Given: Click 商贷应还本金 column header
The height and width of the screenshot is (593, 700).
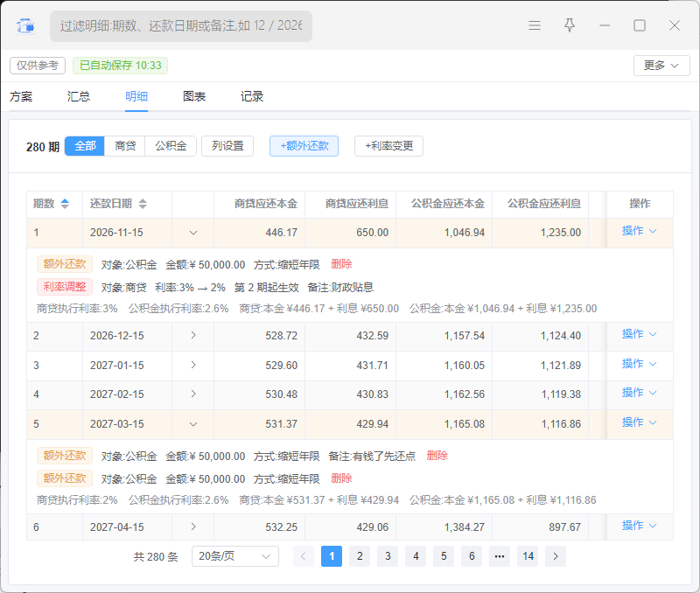Looking at the screenshot, I should click(x=266, y=204).
